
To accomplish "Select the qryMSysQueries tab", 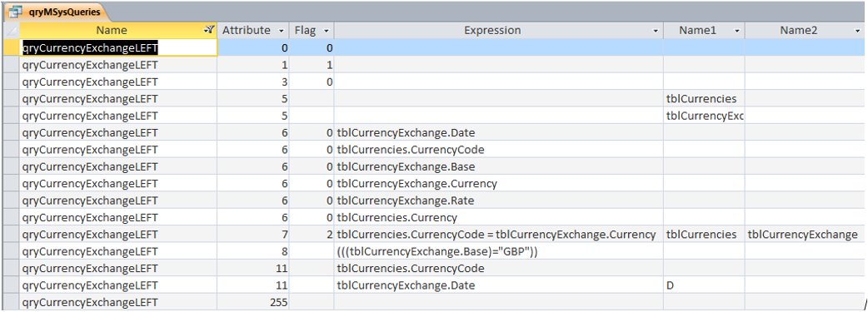I will pos(57,12).
